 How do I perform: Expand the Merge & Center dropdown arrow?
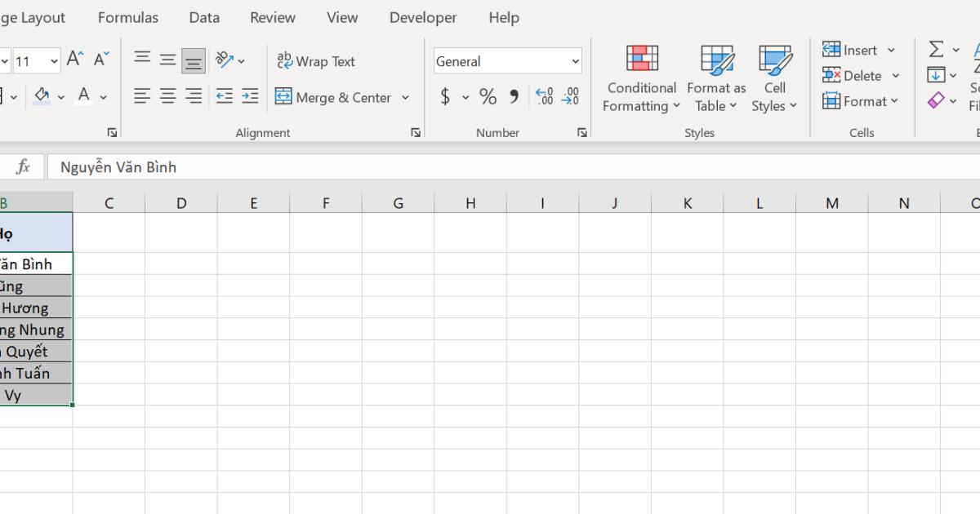[x=404, y=97]
